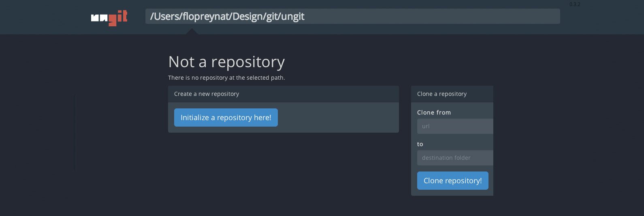Click the 'Clone from' label
The height and width of the screenshot is (216, 644).
tap(434, 112)
